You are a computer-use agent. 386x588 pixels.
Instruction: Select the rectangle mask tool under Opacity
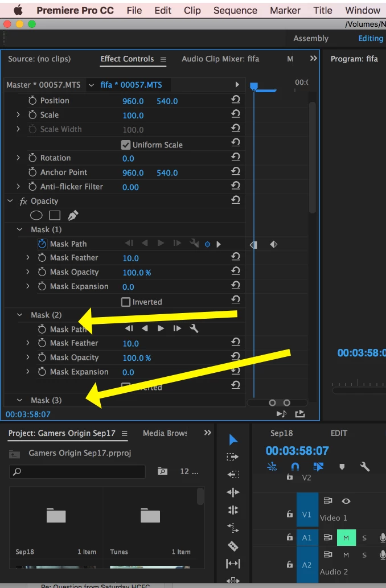coord(55,215)
